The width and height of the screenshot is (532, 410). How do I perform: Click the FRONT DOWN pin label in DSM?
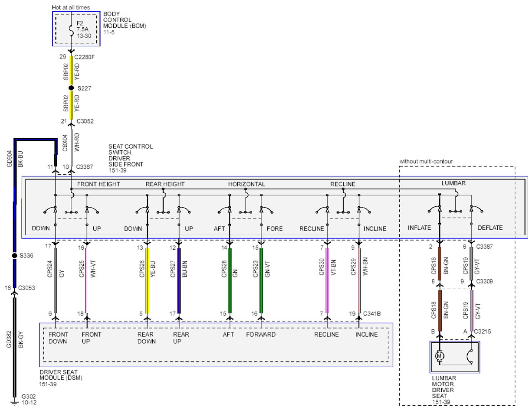tap(57, 338)
